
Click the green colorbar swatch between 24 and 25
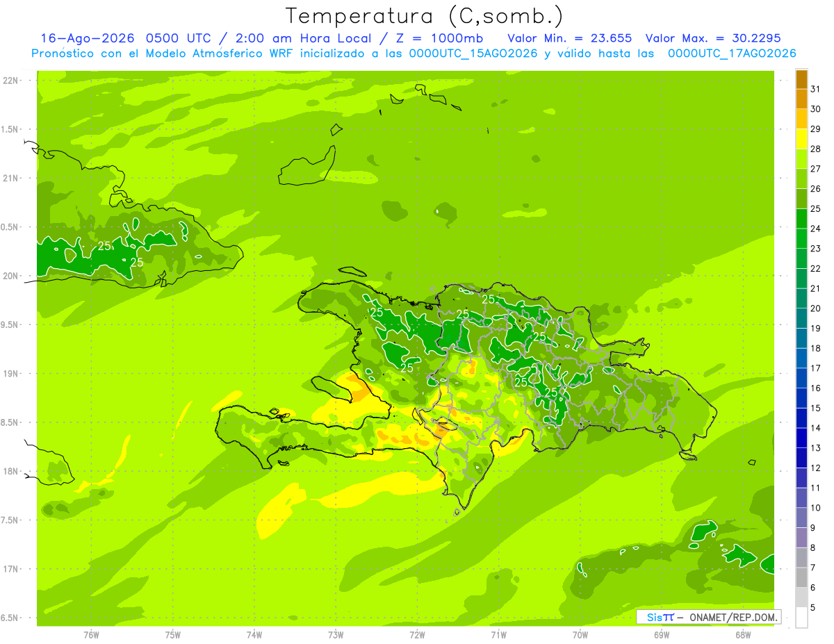point(801,219)
